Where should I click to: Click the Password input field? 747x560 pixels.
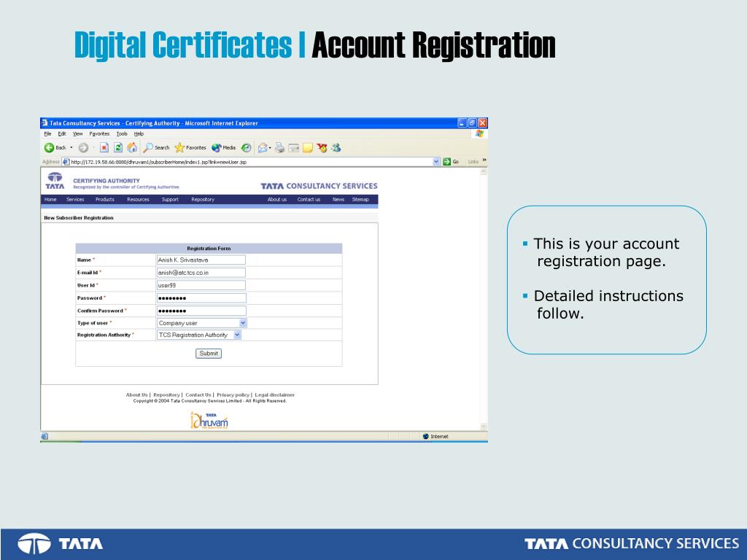click(x=201, y=298)
